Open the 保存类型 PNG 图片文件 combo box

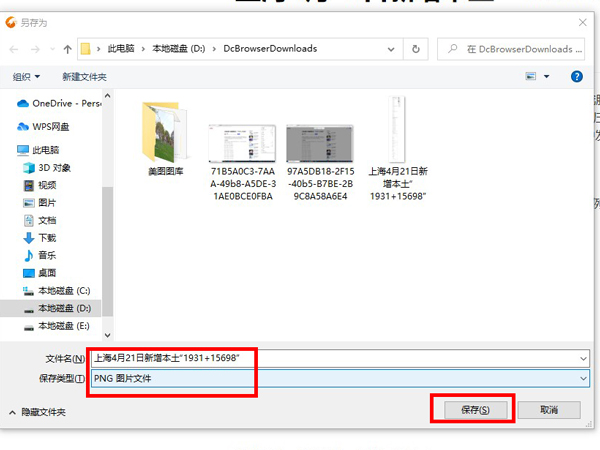341,378
